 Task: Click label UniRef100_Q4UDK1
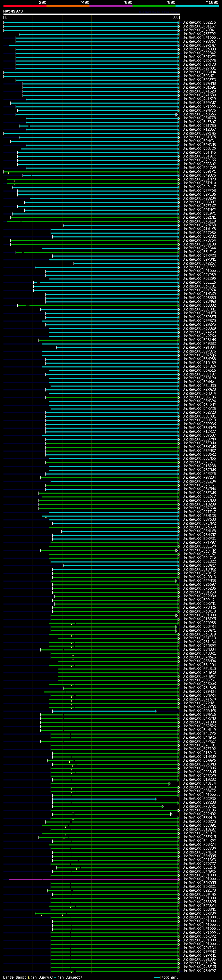click(x=199, y=653)
